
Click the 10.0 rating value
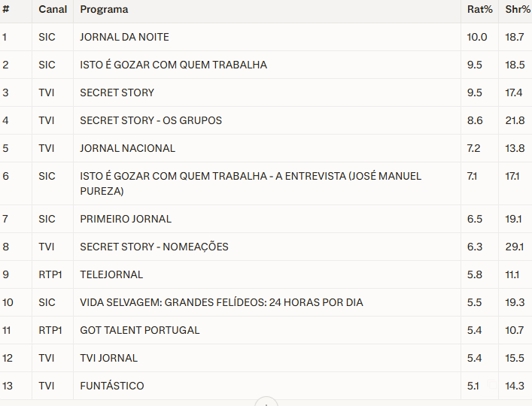tap(477, 37)
